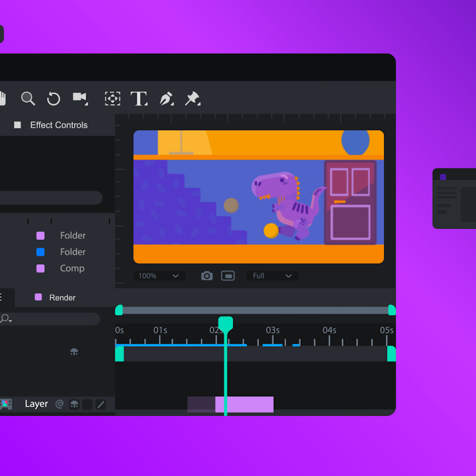476x476 pixels.
Task: Select the Region of Interest tool
Action: 113,99
